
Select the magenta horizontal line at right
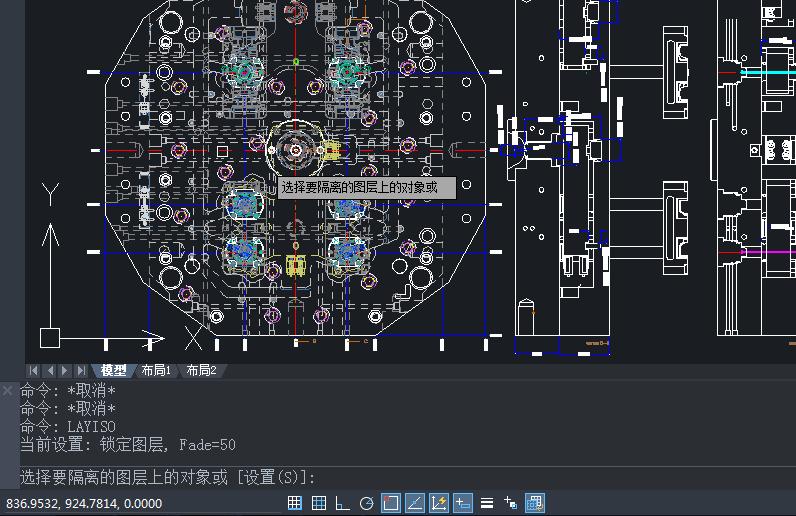(768, 252)
